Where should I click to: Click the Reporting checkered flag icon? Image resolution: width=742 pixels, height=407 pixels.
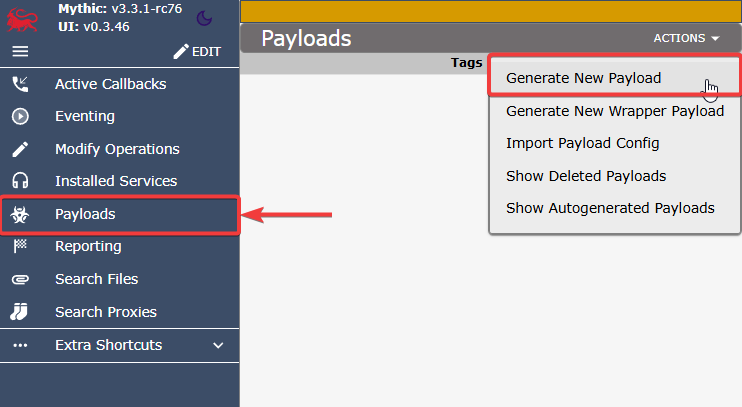(x=20, y=246)
